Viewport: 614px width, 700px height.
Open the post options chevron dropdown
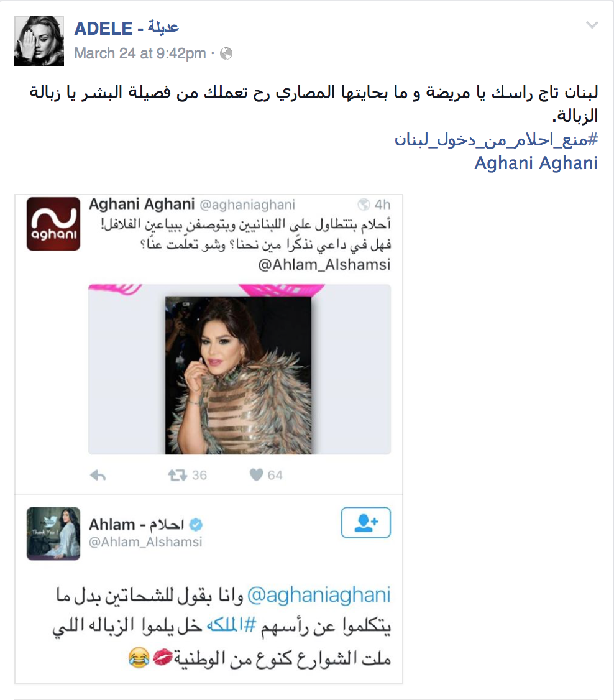coord(592,25)
